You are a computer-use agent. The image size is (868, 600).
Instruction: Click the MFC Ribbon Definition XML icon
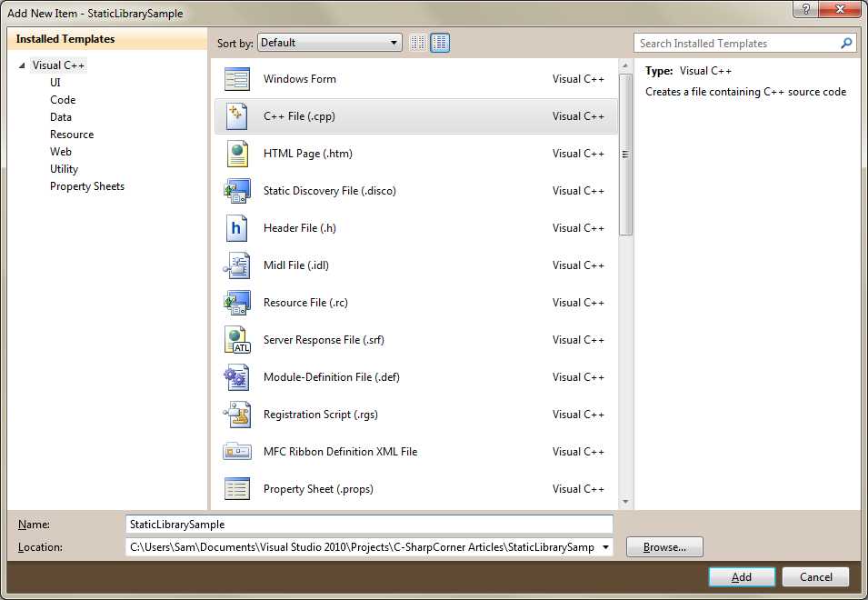237,452
